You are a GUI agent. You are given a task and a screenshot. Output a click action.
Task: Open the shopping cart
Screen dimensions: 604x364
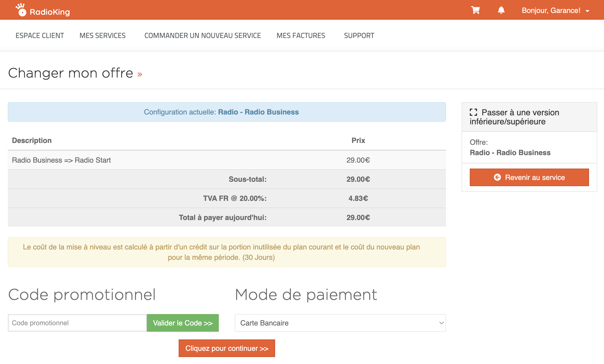tap(475, 10)
